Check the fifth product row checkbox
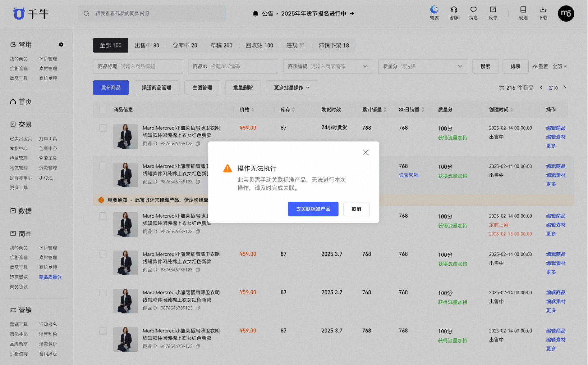 pos(103,293)
